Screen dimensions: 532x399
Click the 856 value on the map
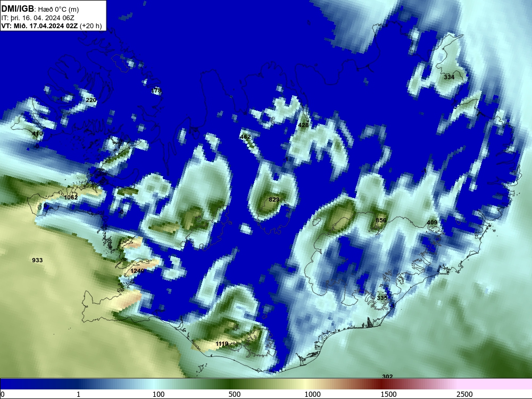[381, 220]
